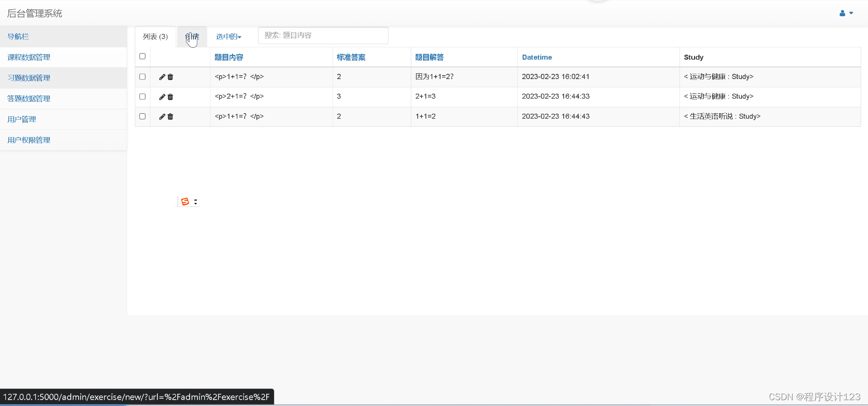Open the 选中的 actions dropdown

coord(229,37)
